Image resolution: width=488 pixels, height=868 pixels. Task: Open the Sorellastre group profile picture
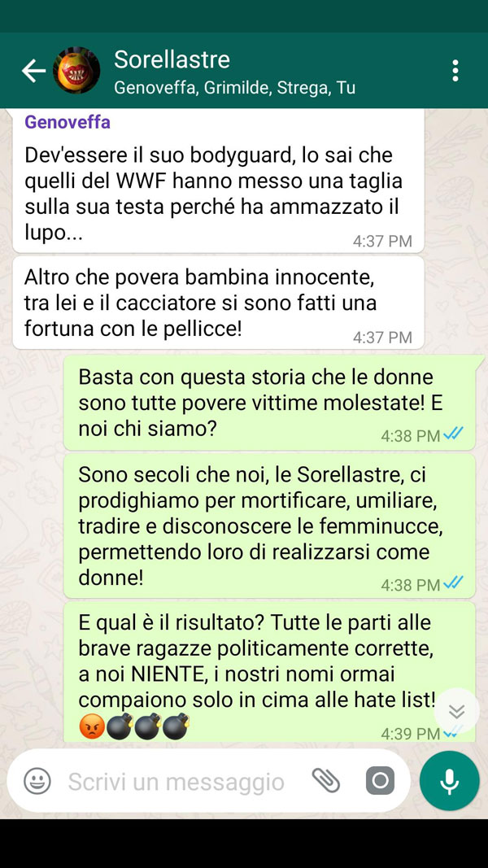[76, 70]
